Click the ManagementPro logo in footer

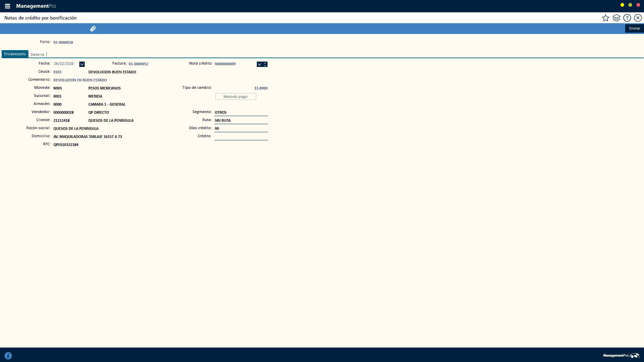621,356
